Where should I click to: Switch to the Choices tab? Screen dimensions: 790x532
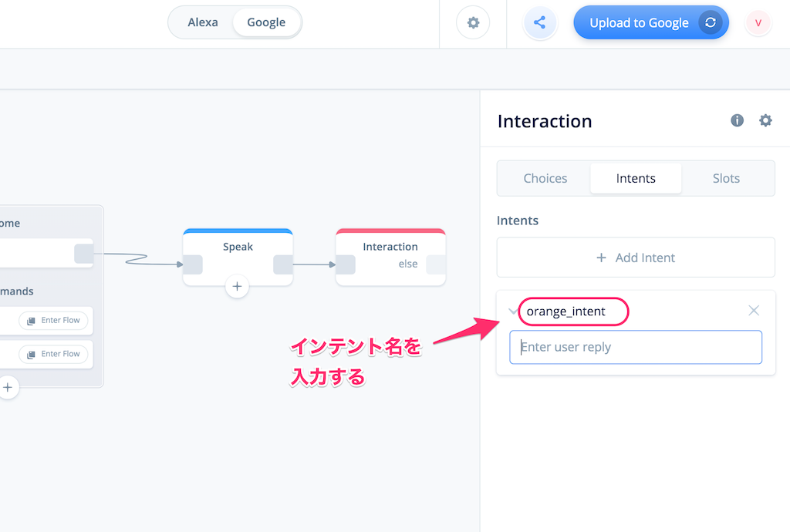pyautogui.click(x=545, y=178)
